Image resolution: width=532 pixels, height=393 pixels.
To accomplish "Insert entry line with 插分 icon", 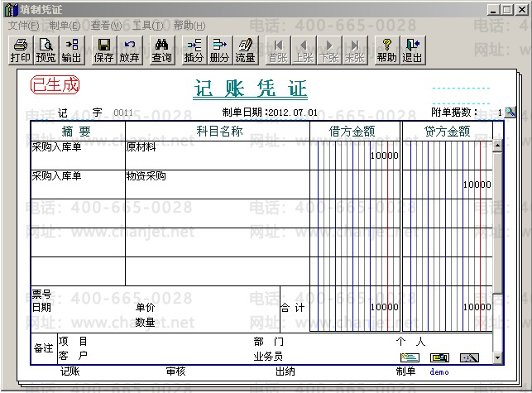I will click(x=194, y=50).
